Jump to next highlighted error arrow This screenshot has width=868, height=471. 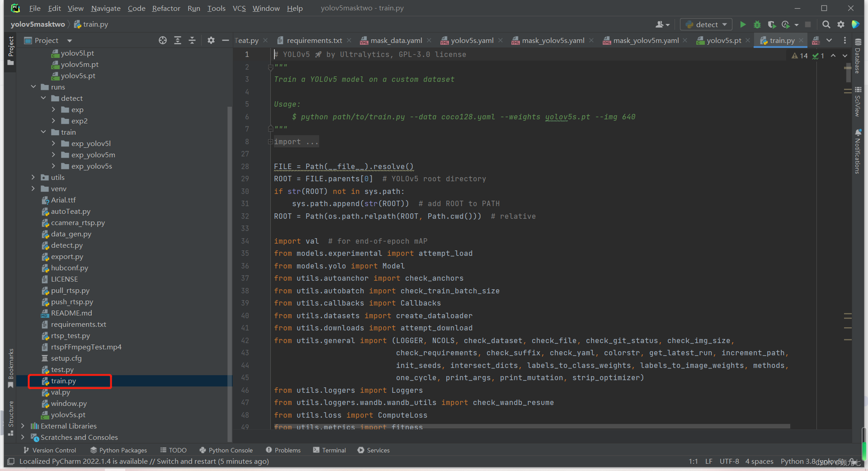[x=844, y=56]
